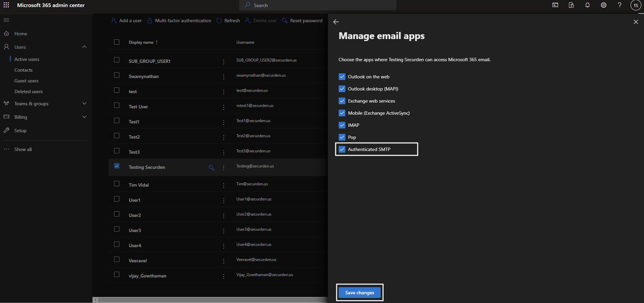Collapse the Users navigation section
Image resolution: width=644 pixels, height=303 pixels.
tap(84, 47)
